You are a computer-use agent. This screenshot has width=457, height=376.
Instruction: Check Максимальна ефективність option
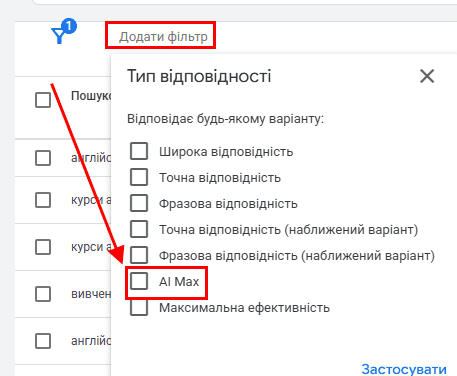[x=139, y=307]
